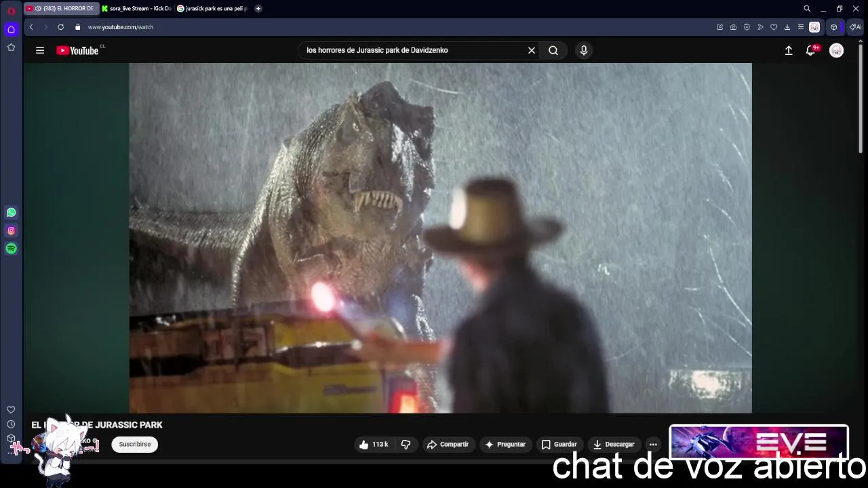Viewport: 868px width, 488px height.
Task: Go back to previous page
Action: pyautogui.click(x=31, y=27)
